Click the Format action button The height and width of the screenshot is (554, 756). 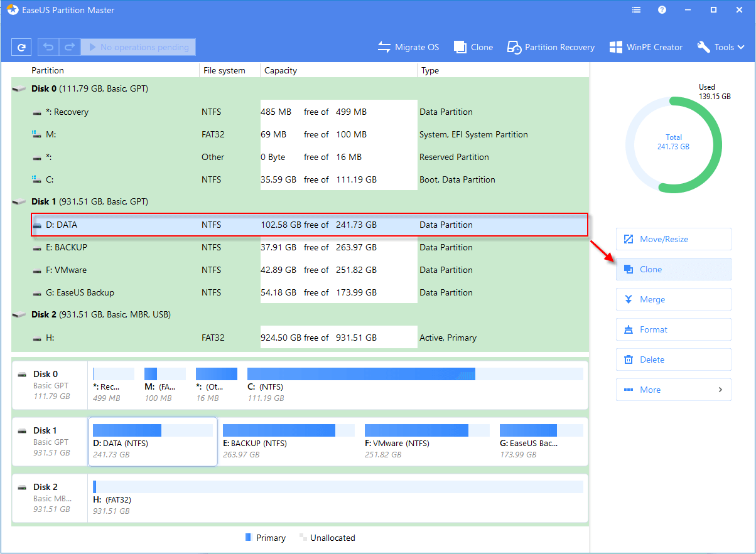click(x=673, y=329)
